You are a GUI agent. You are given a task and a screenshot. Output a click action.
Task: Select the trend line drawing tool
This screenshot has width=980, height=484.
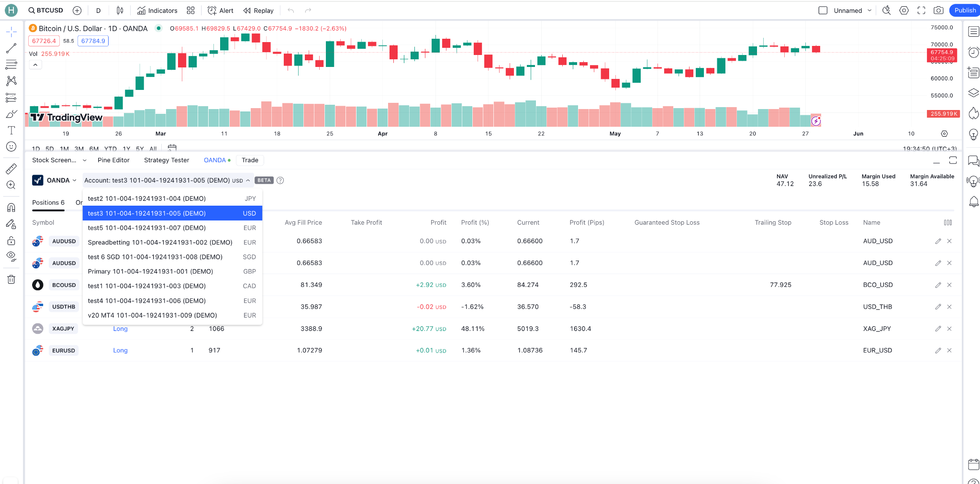point(11,48)
